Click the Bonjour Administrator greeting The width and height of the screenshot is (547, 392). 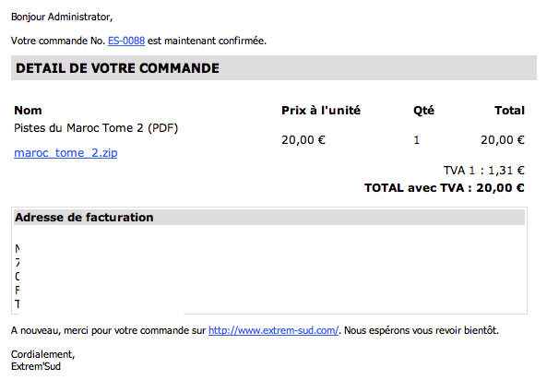point(62,17)
